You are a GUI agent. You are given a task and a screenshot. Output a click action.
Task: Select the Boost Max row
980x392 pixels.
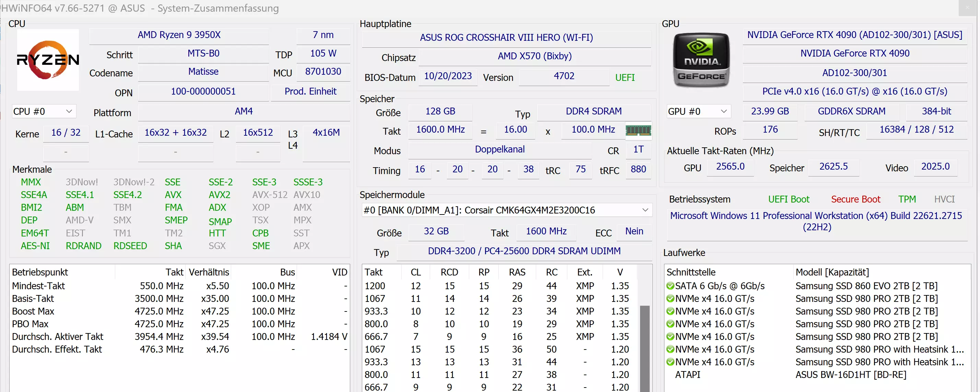pyautogui.click(x=179, y=311)
